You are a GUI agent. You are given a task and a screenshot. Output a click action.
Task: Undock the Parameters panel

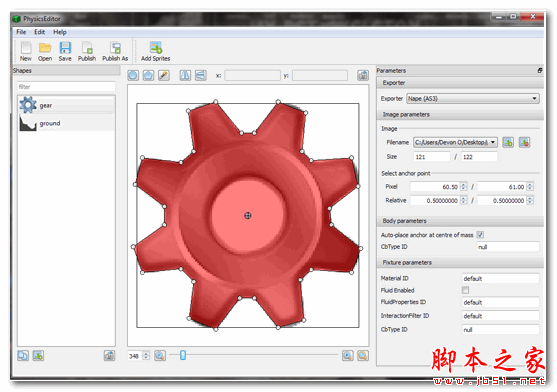click(540, 70)
